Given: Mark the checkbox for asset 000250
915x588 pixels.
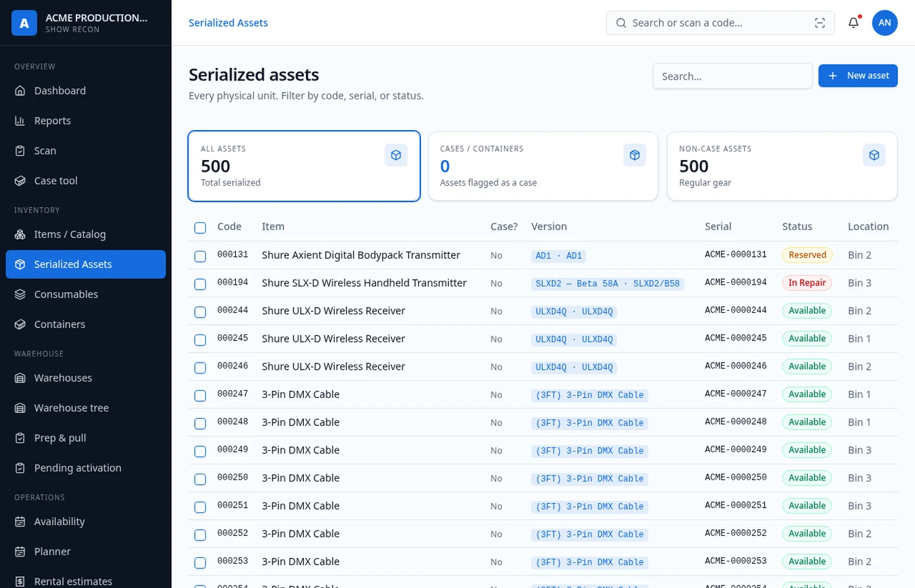Looking at the screenshot, I should [200, 480].
